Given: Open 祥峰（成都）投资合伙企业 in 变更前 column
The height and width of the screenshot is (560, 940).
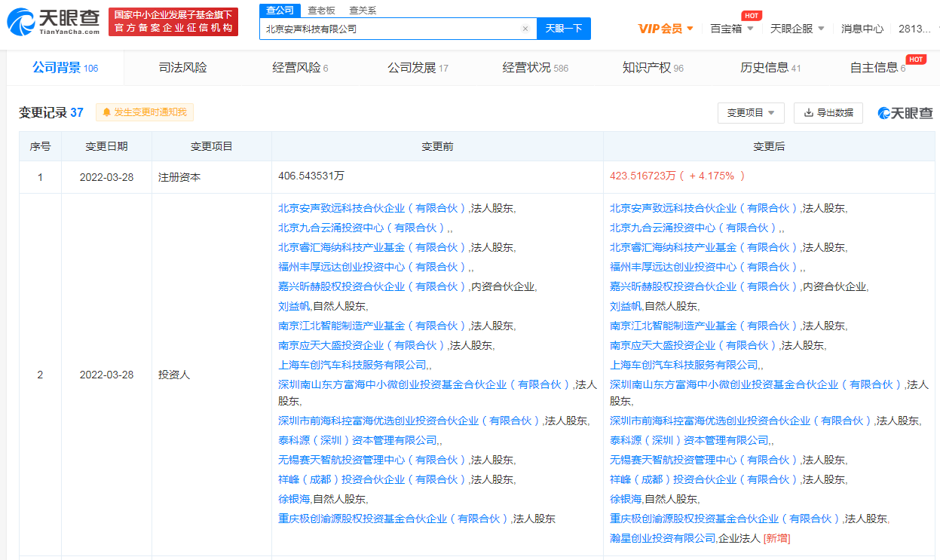Looking at the screenshot, I should click(373, 479).
